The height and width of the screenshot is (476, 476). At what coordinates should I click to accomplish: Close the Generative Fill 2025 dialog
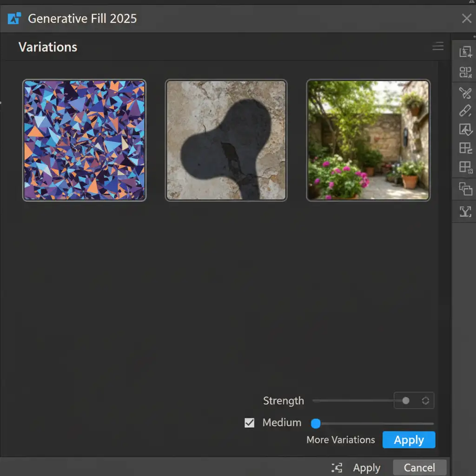point(466,19)
